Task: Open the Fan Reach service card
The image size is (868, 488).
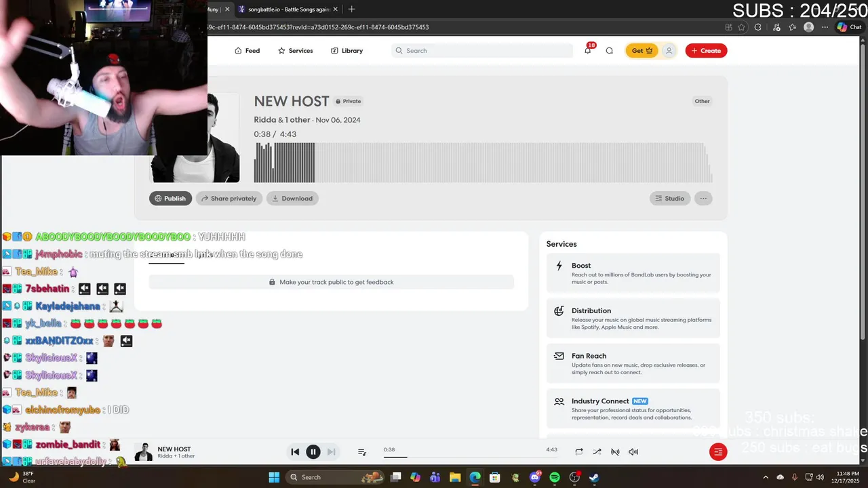Action: click(633, 363)
